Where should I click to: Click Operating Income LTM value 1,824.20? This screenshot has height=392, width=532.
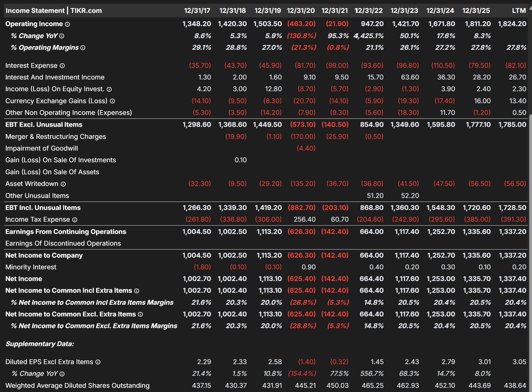512,24
